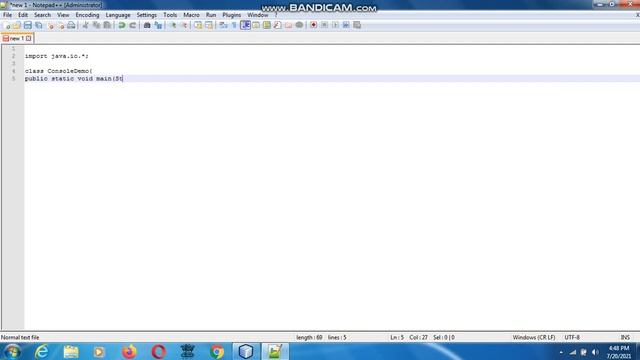640x360 pixels.
Task: Start macro recording with red dot icon
Action: [x=313, y=25]
